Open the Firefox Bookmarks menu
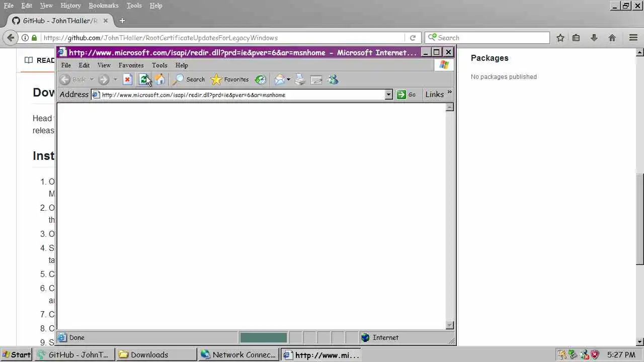Viewport: 644px width, 362px height. tap(104, 6)
